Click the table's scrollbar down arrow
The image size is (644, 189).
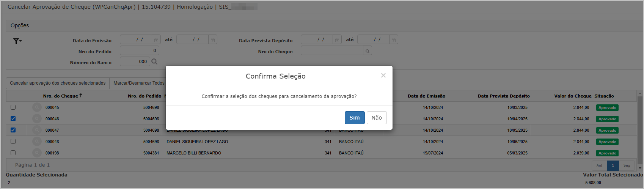641,168
